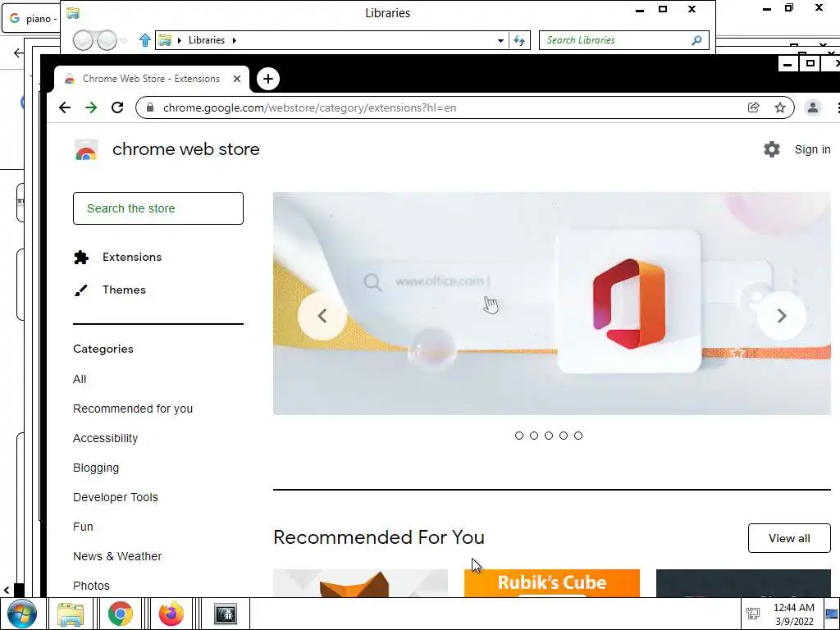Select fifth carousel indicator dot
840x630 pixels.
click(578, 436)
